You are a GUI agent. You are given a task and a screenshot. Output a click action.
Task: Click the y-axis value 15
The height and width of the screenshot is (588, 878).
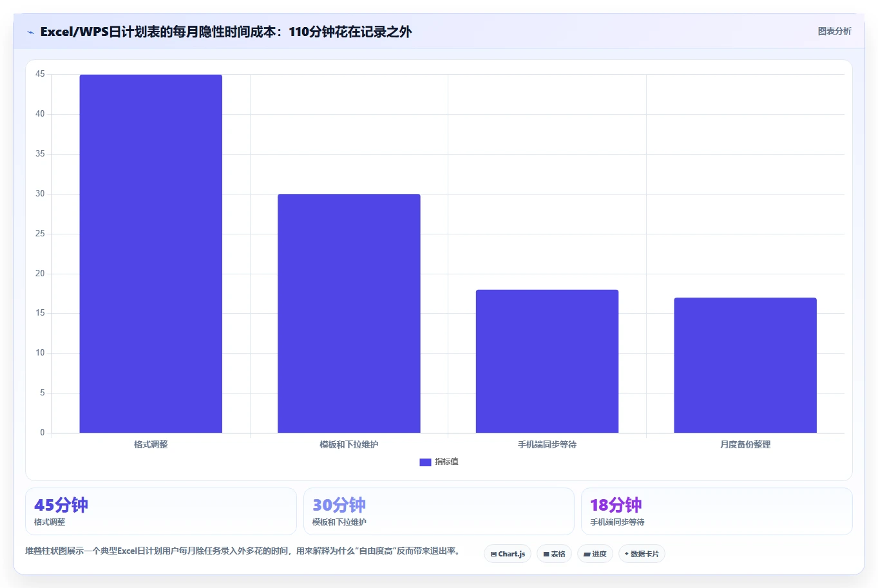40,313
